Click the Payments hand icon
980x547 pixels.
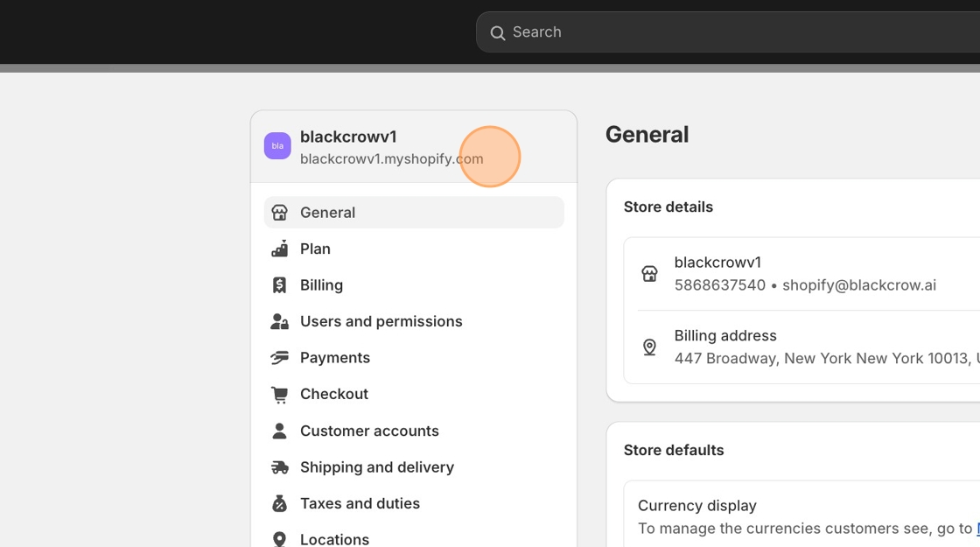pyautogui.click(x=280, y=358)
